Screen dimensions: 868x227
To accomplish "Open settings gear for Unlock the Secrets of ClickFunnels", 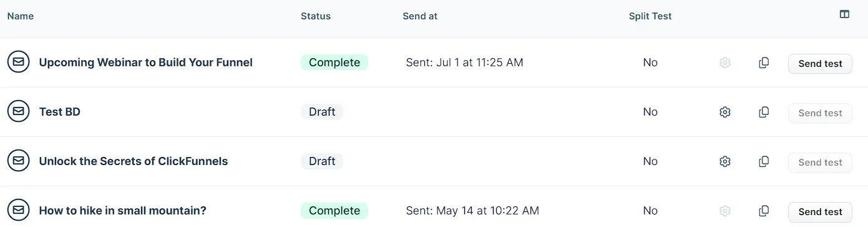I will [x=724, y=161].
